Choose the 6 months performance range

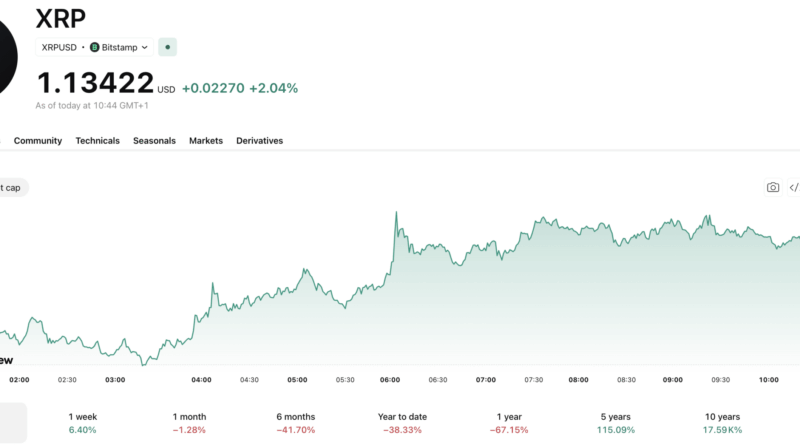[296, 423]
